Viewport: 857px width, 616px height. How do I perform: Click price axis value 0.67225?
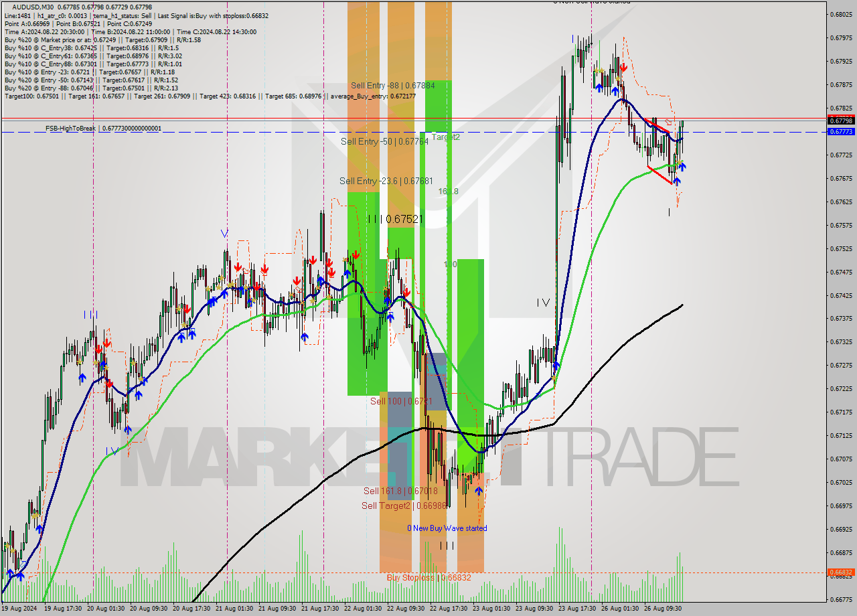(x=841, y=388)
